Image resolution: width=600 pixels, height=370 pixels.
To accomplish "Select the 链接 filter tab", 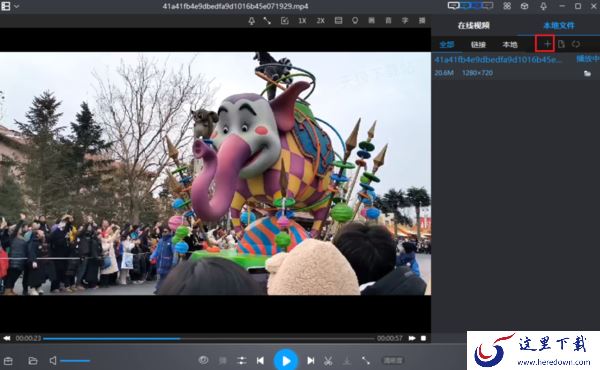I will click(478, 45).
